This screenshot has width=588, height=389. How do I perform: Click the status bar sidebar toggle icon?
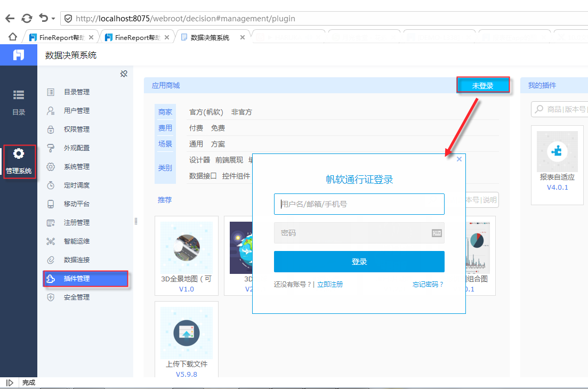(10, 383)
